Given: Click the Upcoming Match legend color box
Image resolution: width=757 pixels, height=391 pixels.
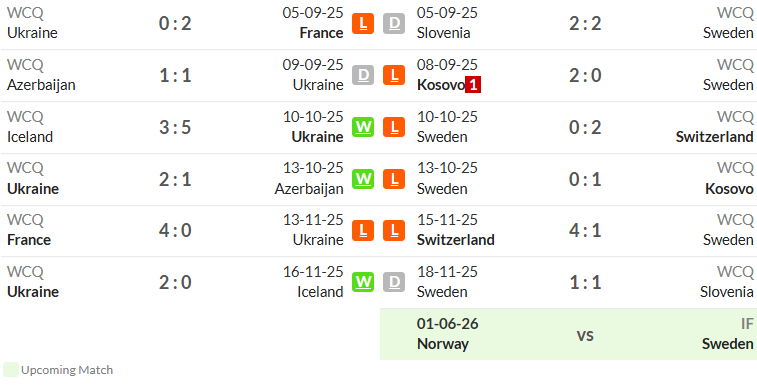Looking at the screenshot, I should (x=11, y=370).
